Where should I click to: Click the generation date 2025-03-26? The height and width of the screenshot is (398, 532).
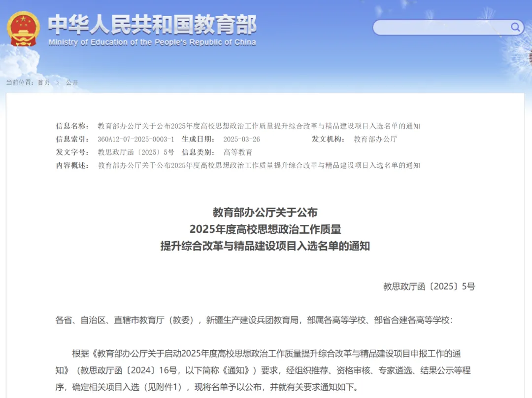[241, 139]
